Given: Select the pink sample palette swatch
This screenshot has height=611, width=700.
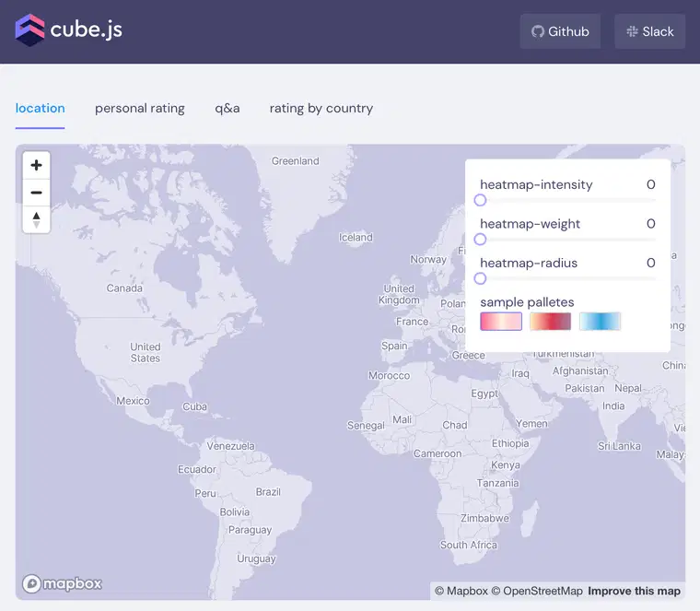Looking at the screenshot, I should 501,321.
